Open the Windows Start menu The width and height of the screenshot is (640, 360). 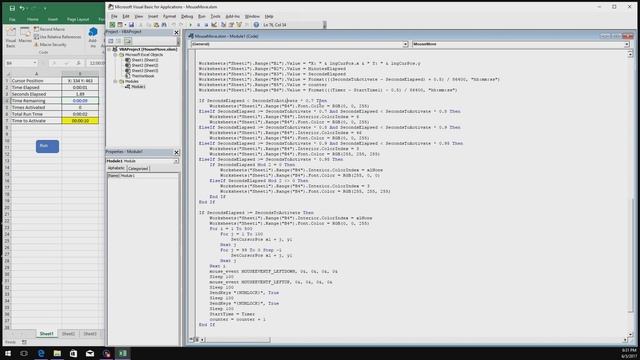(x=8, y=353)
